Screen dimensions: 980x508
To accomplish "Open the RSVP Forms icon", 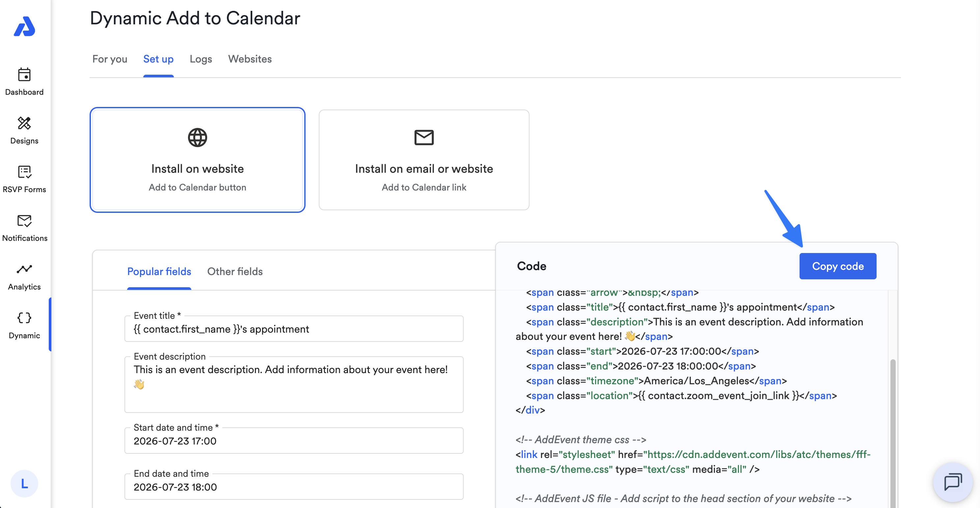I will (x=24, y=172).
